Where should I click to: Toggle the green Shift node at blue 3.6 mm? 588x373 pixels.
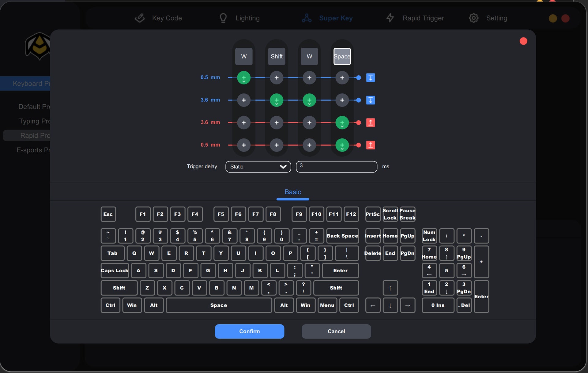(277, 100)
